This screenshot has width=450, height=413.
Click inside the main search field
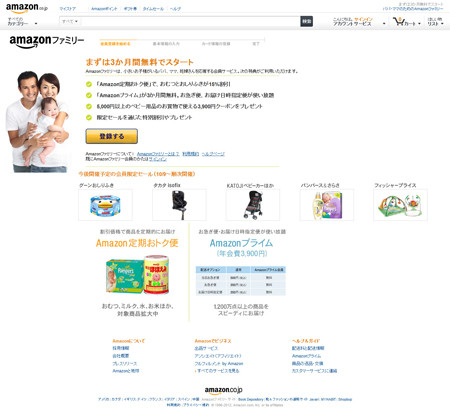[x=190, y=21]
